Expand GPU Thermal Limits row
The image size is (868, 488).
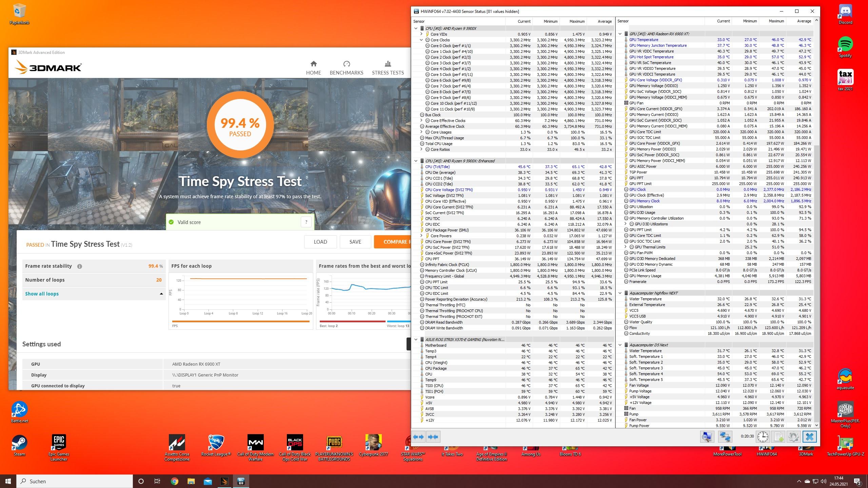[x=626, y=247]
